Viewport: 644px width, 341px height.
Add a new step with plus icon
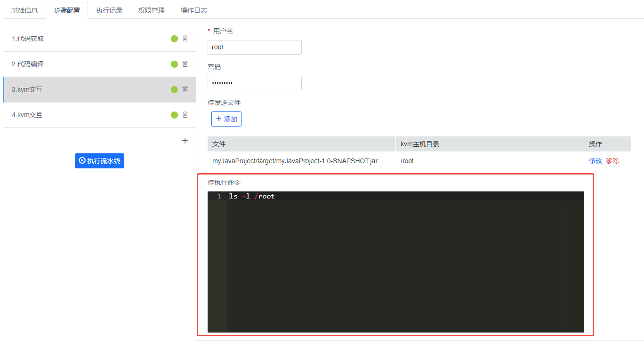(185, 141)
